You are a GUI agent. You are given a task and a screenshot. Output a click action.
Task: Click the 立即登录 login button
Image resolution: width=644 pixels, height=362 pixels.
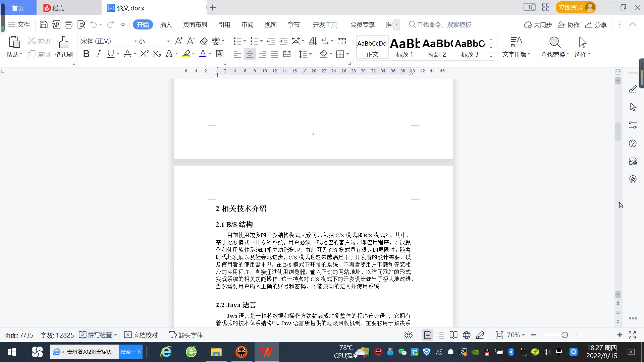pyautogui.click(x=576, y=7)
